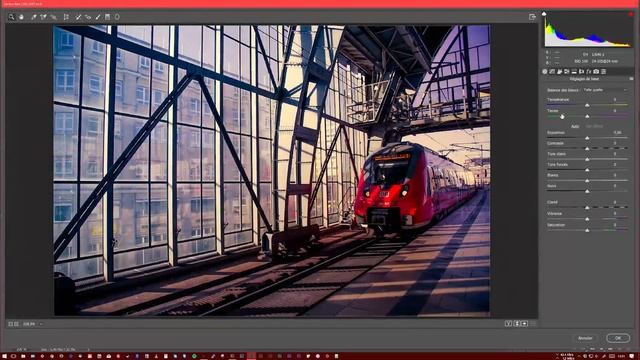Screen dimensions: 640x360
Task: Click the Température value field
Action: [x=615, y=100]
